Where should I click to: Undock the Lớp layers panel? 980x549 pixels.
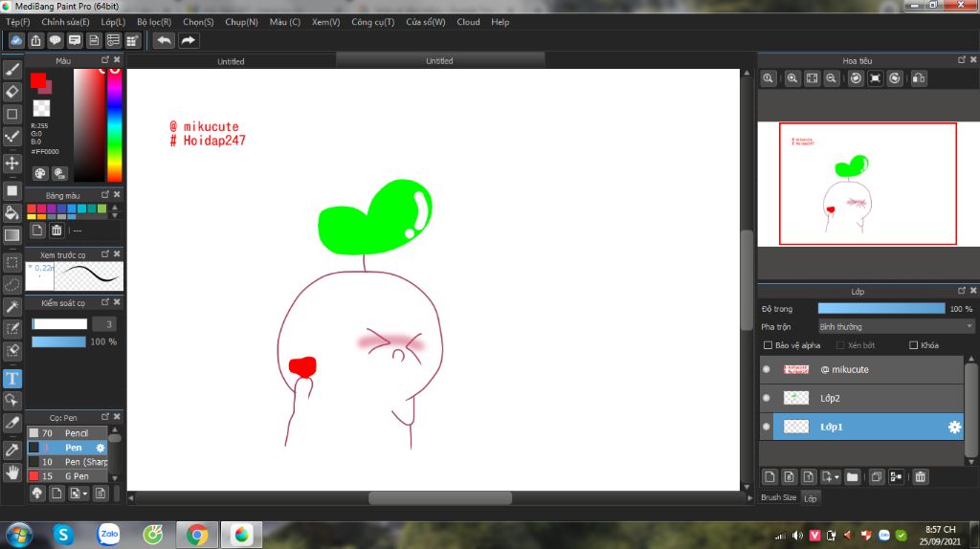click(x=961, y=291)
